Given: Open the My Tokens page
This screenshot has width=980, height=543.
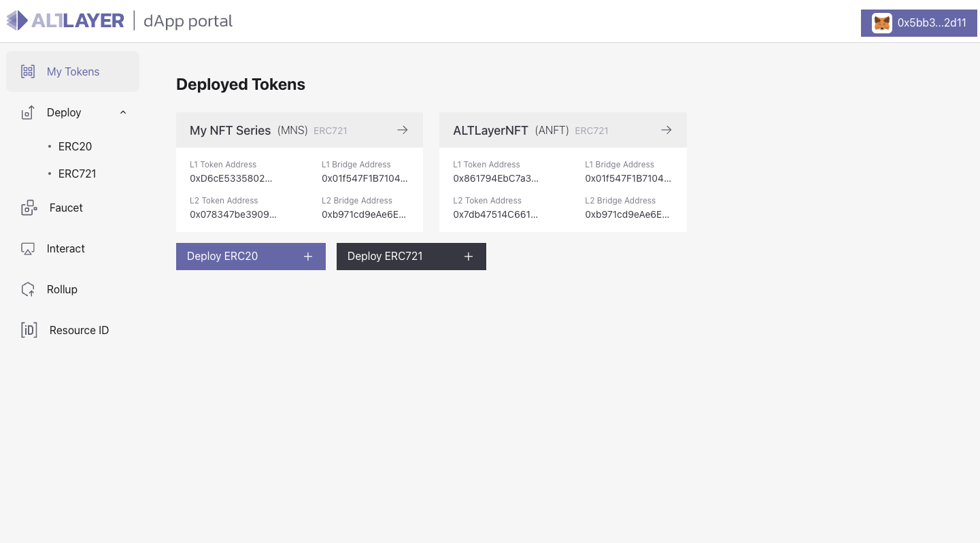Looking at the screenshot, I should (73, 71).
